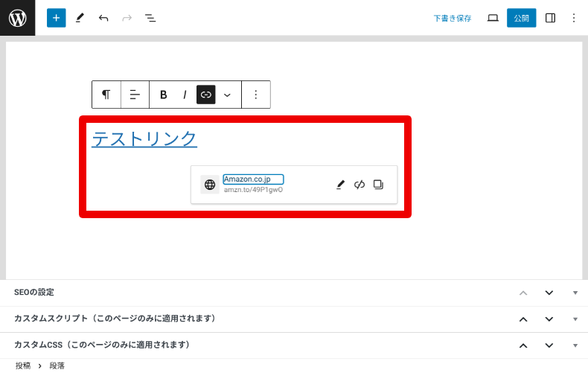Expand the カスタムスクリプト section header

pyautogui.click(x=294, y=319)
